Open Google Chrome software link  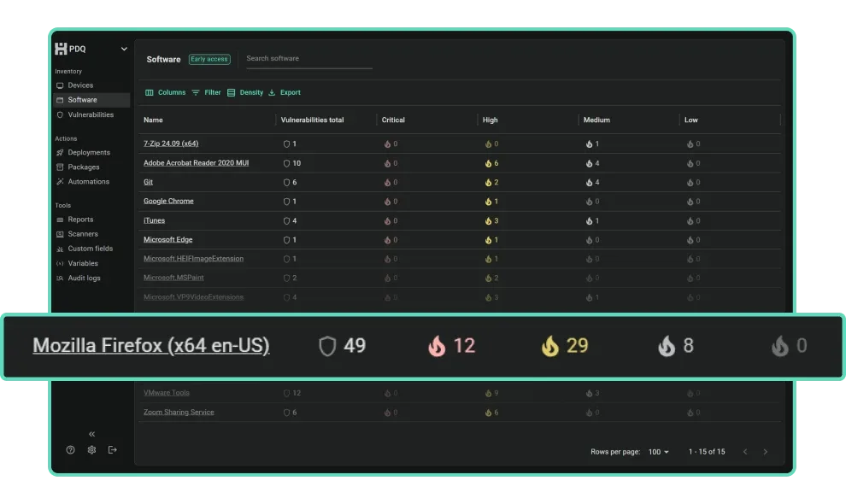[168, 201]
